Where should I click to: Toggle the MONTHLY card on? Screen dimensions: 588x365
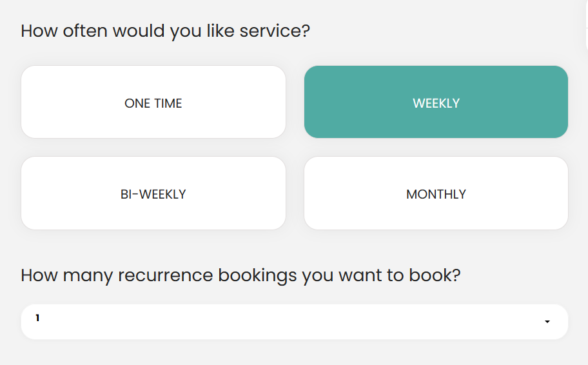coord(436,193)
